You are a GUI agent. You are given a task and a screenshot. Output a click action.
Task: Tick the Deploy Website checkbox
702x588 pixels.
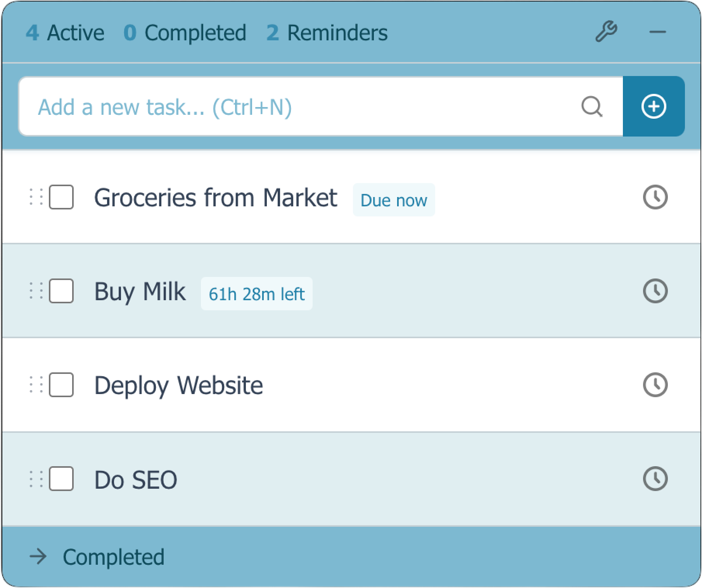click(61, 384)
